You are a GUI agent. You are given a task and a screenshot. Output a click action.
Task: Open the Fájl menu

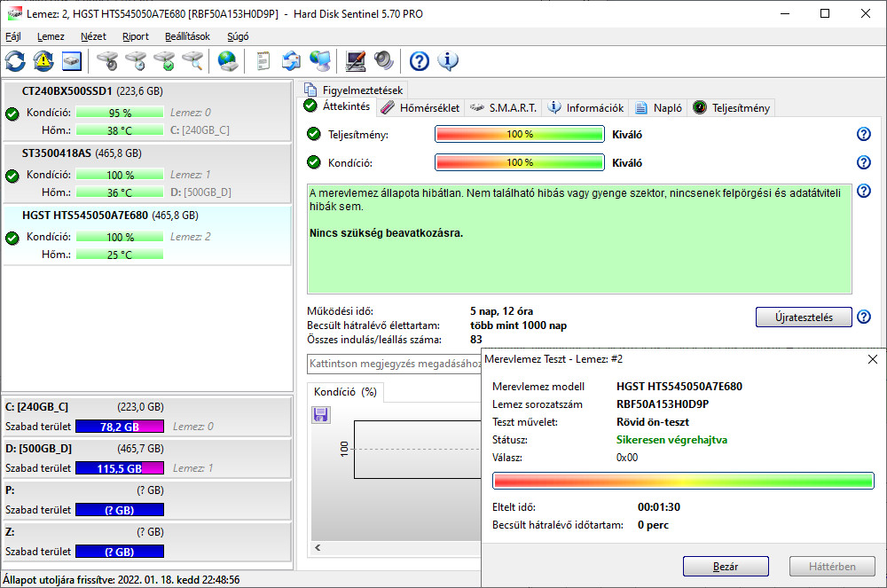[x=13, y=36]
